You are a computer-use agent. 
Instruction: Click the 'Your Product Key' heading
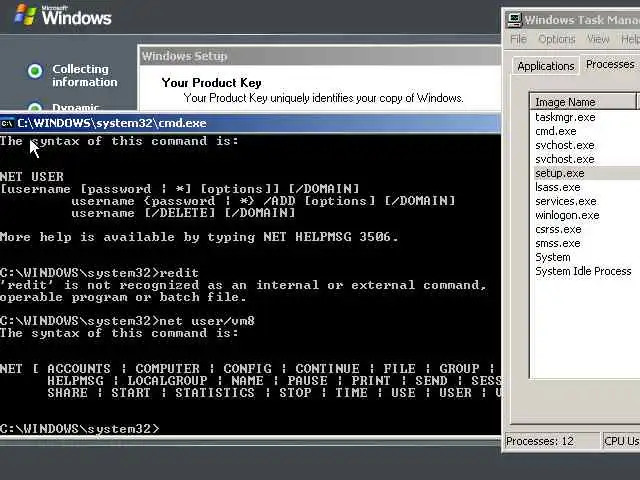(x=211, y=82)
